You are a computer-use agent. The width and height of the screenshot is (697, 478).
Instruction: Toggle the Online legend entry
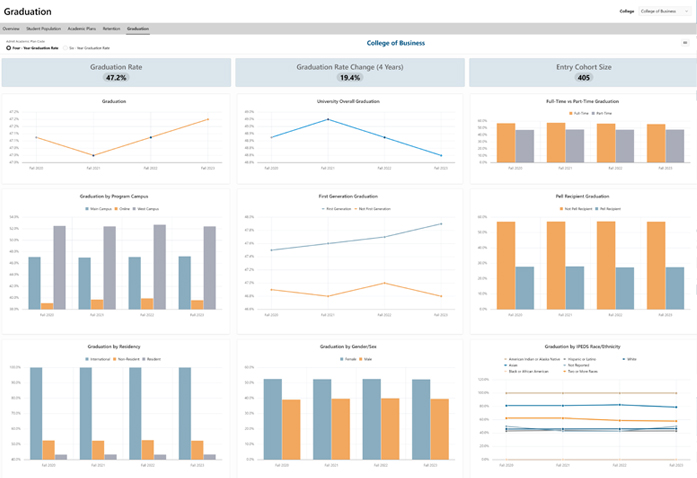[122, 209]
